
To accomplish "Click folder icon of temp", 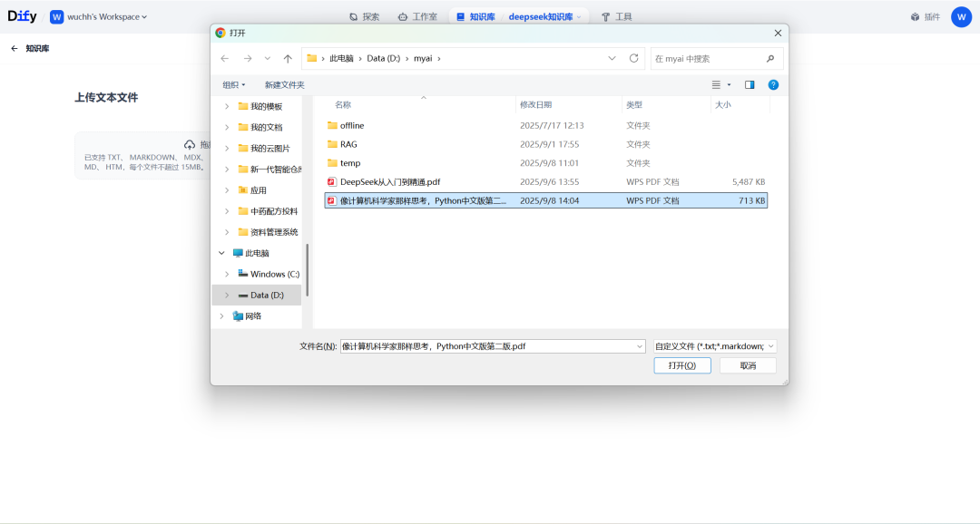I will click(x=332, y=163).
